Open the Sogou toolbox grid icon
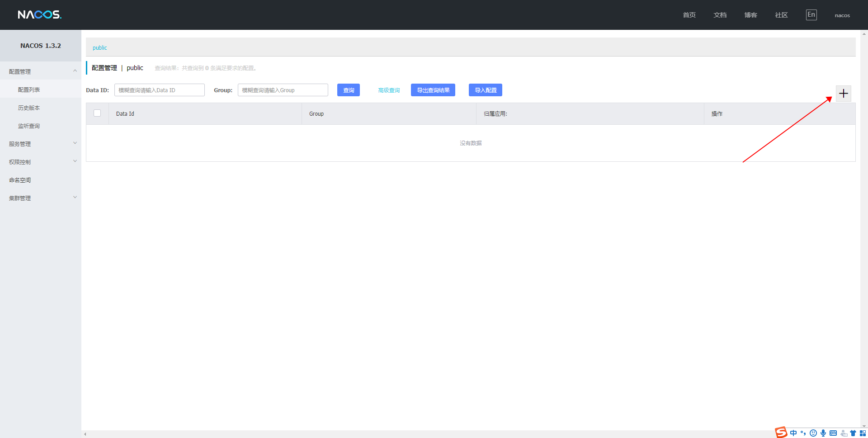Screen dimensions: 868x438 click(863, 433)
